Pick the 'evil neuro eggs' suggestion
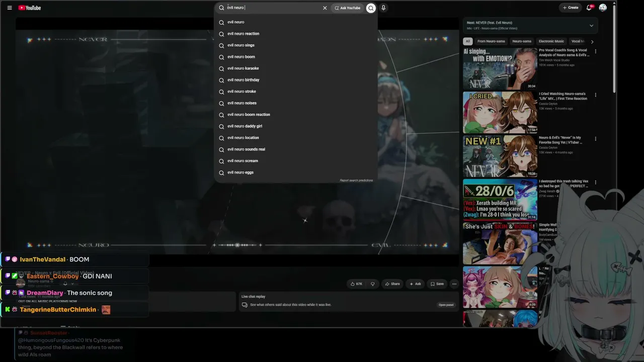The width and height of the screenshot is (644, 362). 296,172
